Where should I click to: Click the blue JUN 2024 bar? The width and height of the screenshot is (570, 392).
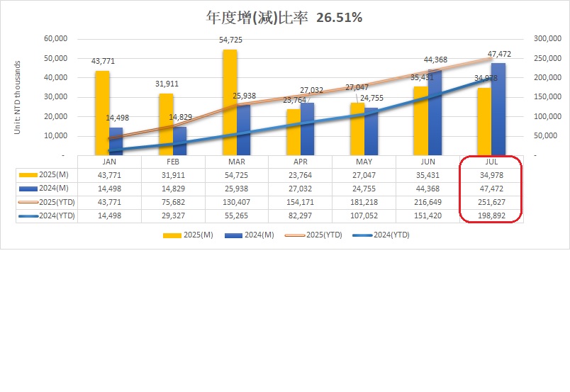(435, 113)
